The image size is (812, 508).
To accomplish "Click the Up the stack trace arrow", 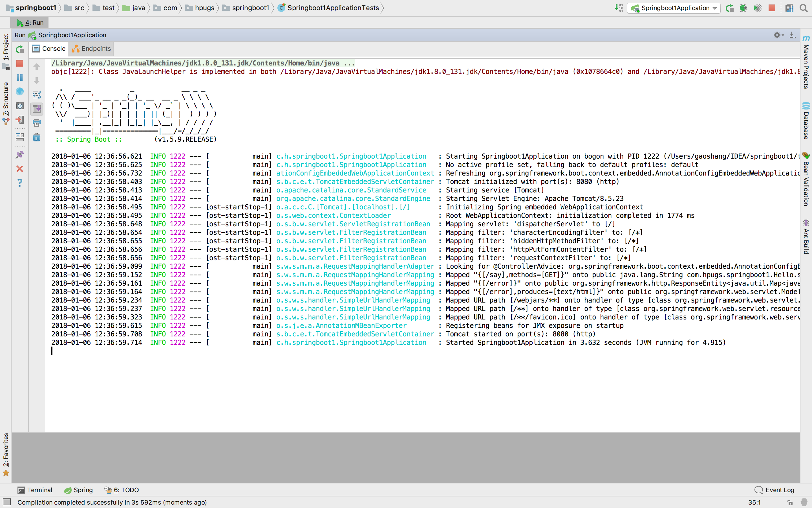I will tap(37, 67).
